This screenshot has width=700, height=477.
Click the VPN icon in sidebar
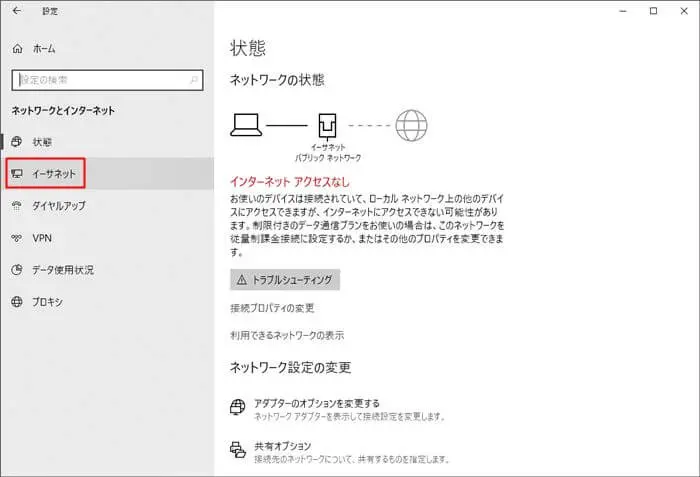click(x=16, y=238)
